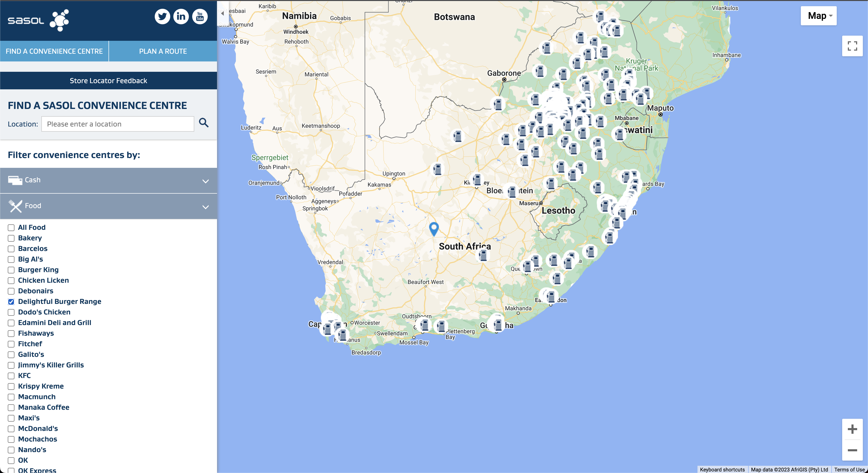Image resolution: width=868 pixels, height=473 pixels.
Task: Collapse the side panel arrow
Action: 222,13
